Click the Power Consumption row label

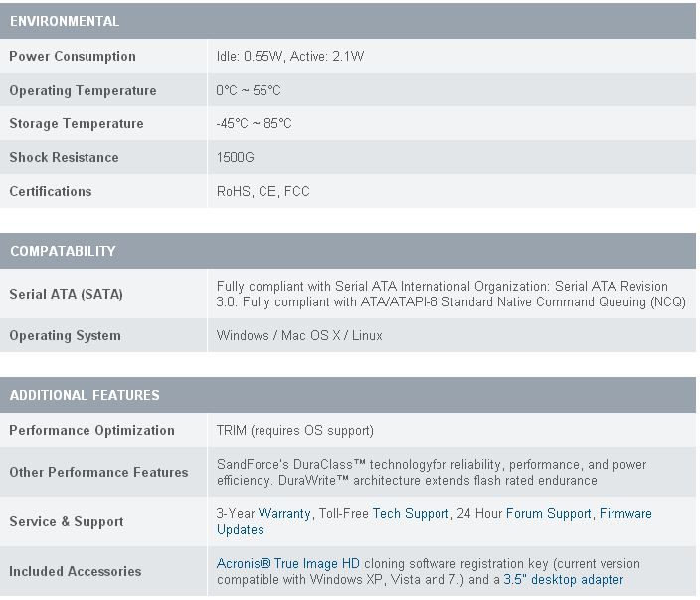tap(73, 57)
